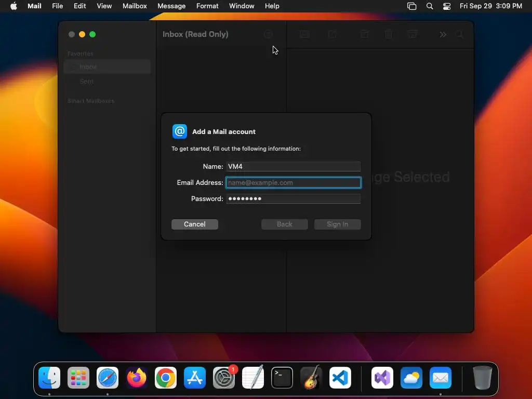Open Firefox from the Dock
The image size is (532, 399).
pyautogui.click(x=137, y=378)
